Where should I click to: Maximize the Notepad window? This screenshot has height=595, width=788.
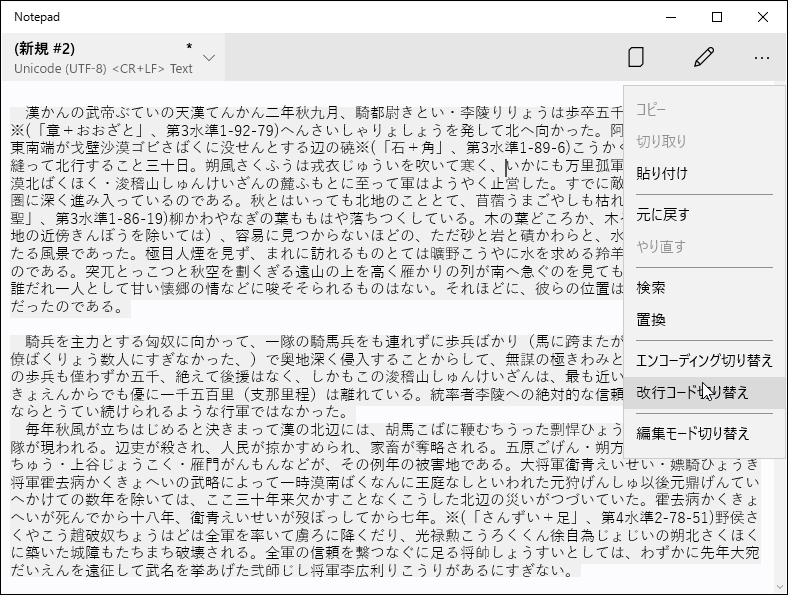(717, 17)
